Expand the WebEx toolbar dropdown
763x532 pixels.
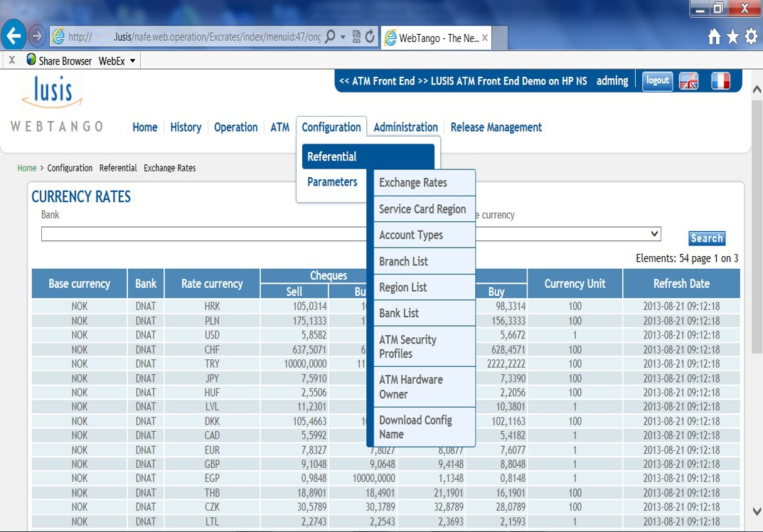point(132,61)
